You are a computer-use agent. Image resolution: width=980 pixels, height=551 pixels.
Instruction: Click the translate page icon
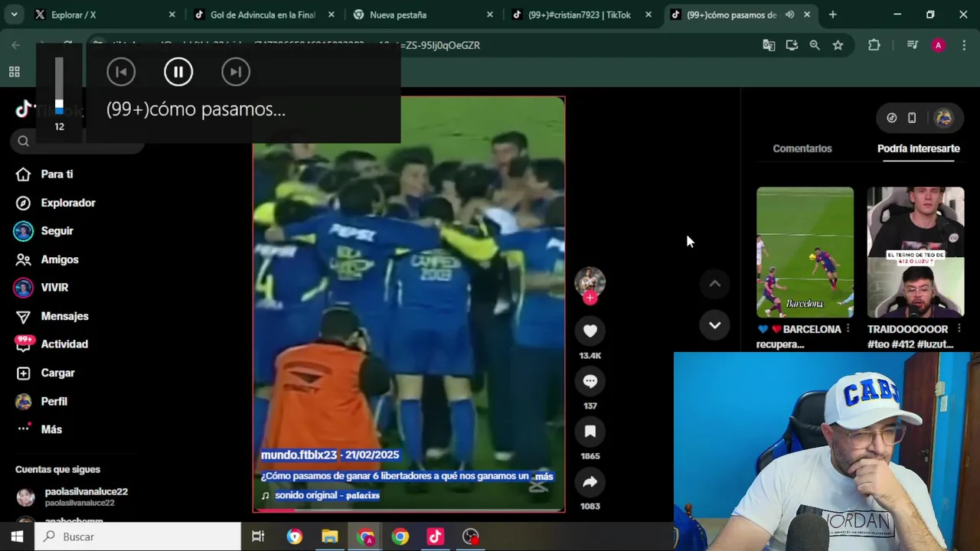click(x=769, y=45)
